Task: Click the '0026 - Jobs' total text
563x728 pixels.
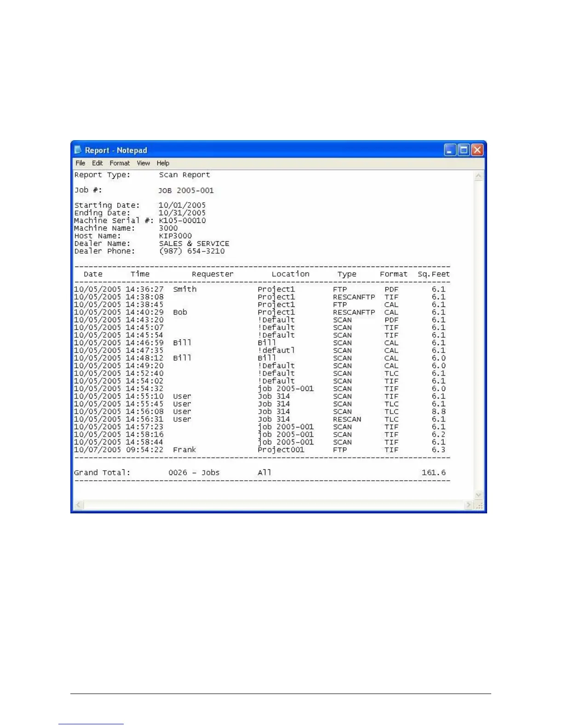Action: pos(194,473)
